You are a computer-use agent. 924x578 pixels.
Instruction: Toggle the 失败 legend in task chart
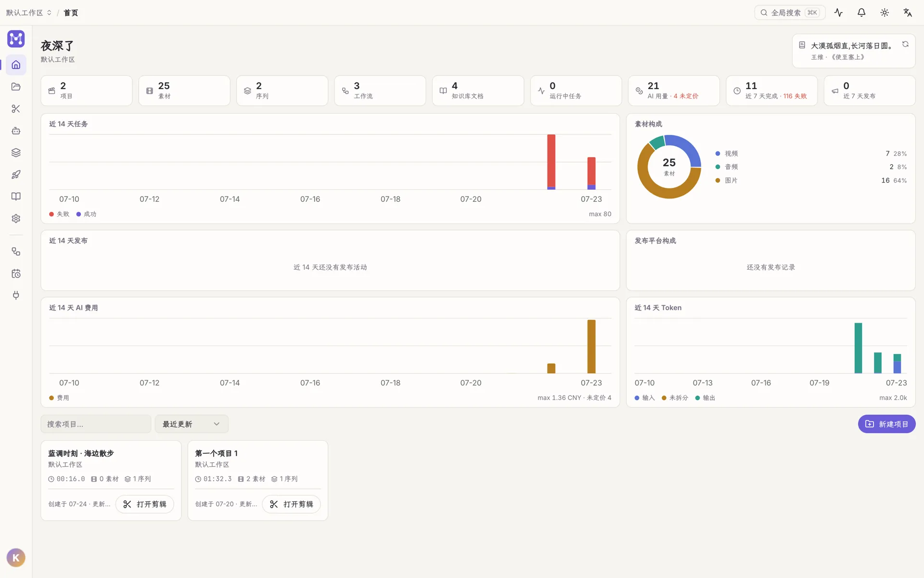point(59,214)
